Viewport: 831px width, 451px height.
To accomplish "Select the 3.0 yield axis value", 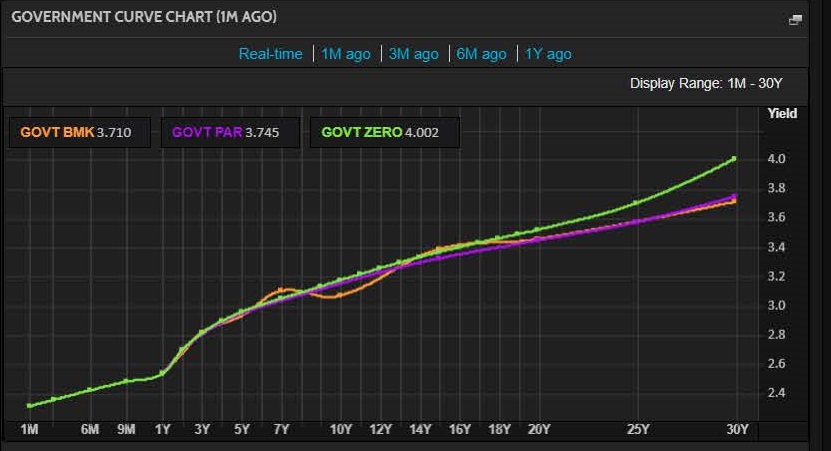I will (x=776, y=305).
